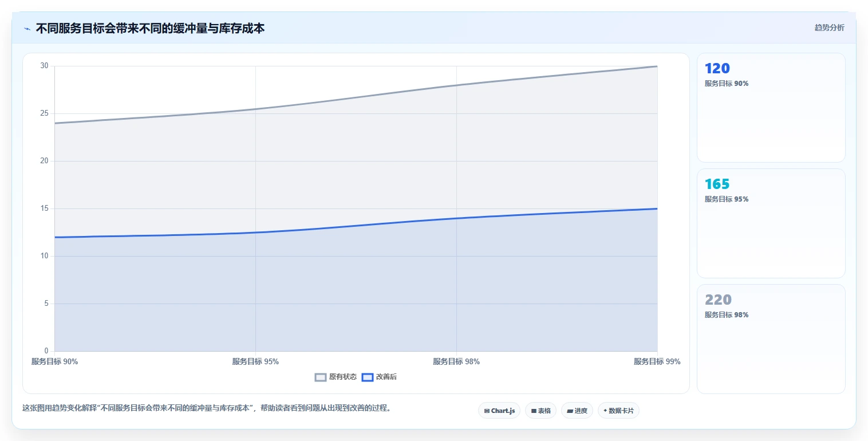868x441 pixels.
Task: Click the 改善后 legend text
Action: [386, 377]
